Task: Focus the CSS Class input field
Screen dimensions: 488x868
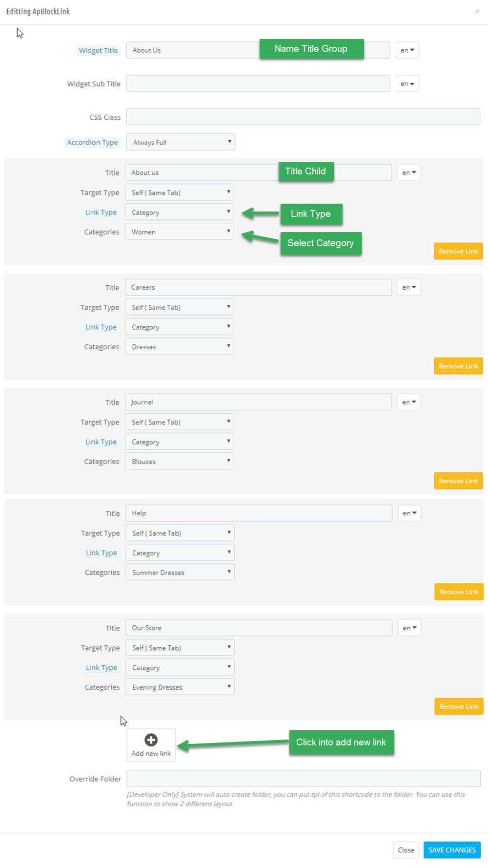Action: (303, 117)
